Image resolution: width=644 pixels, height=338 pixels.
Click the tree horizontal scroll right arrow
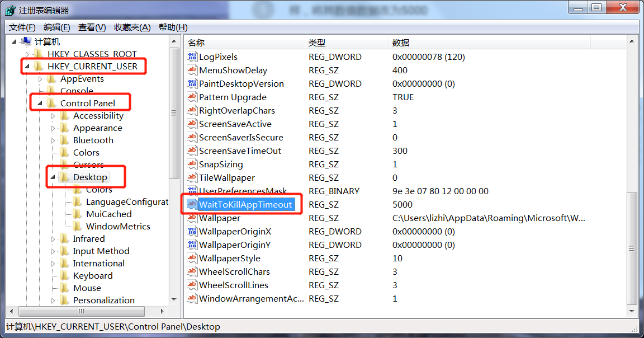click(162, 311)
